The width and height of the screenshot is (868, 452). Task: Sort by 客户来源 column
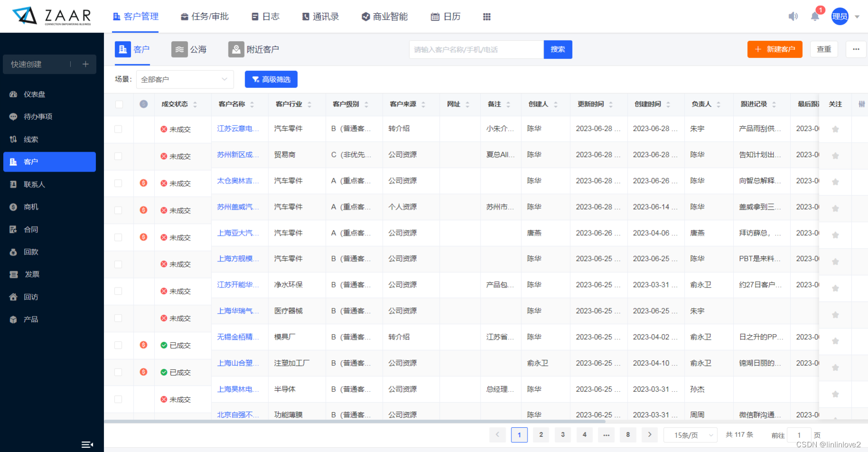423,105
